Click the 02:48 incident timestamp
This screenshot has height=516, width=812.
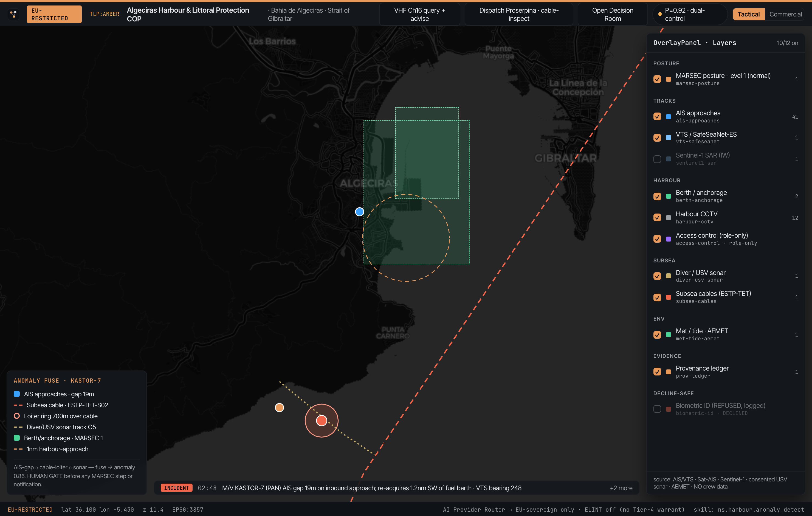click(207, 488)
